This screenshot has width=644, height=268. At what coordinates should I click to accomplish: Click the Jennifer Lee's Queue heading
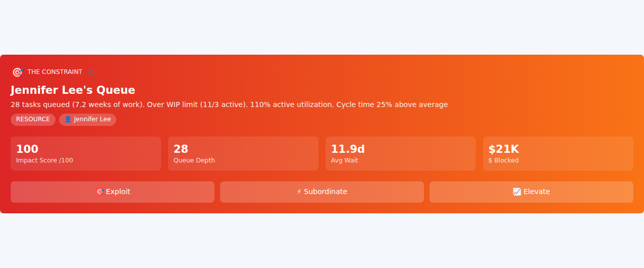click(x=73, y=90)
